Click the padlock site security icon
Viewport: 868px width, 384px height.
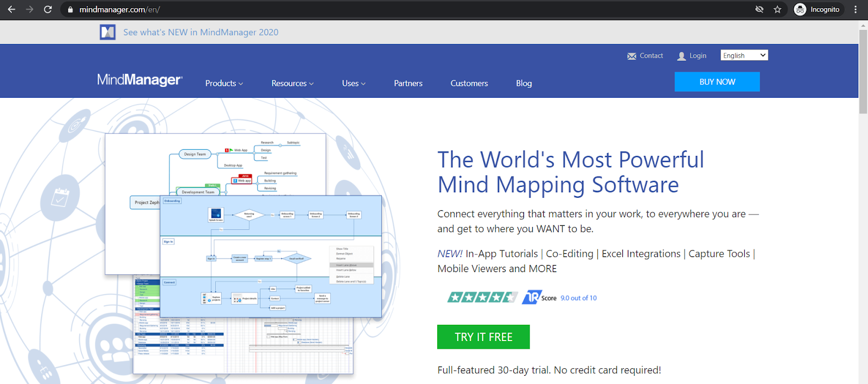[x=70, y=9]
